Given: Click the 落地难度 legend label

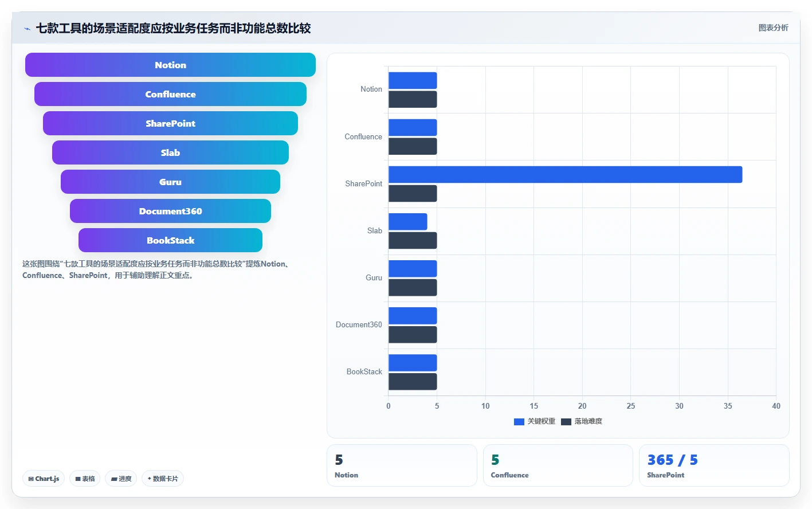Looking at the screenshot, I should click(x=589, y=421).
